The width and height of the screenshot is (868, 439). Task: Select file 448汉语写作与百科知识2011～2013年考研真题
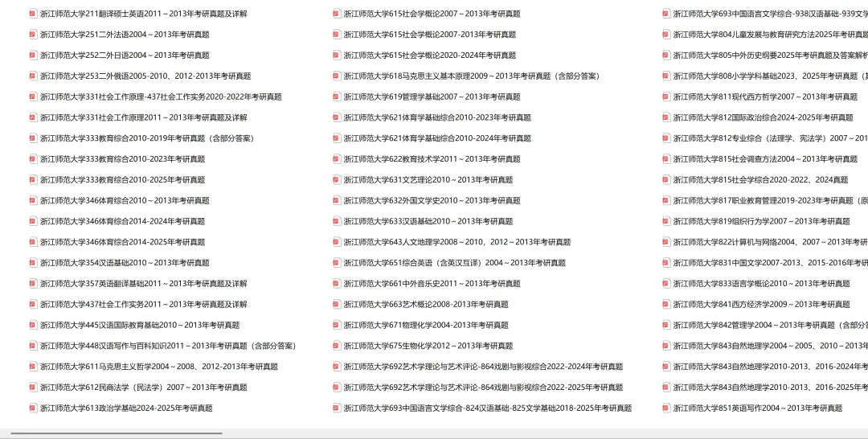(162, 346)
